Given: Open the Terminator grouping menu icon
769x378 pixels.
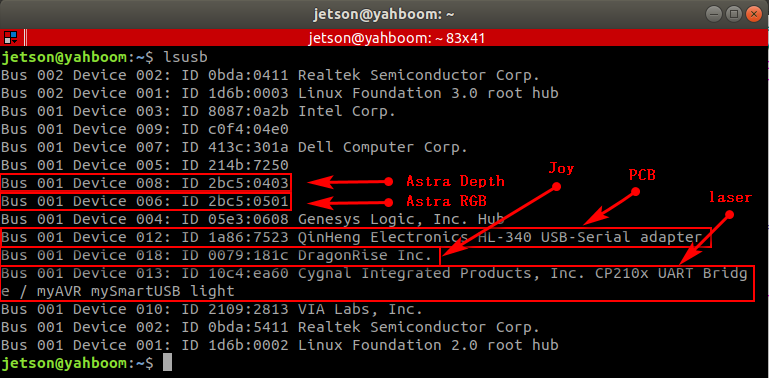Looking at the screenshot, I should [x=10, y=37].
